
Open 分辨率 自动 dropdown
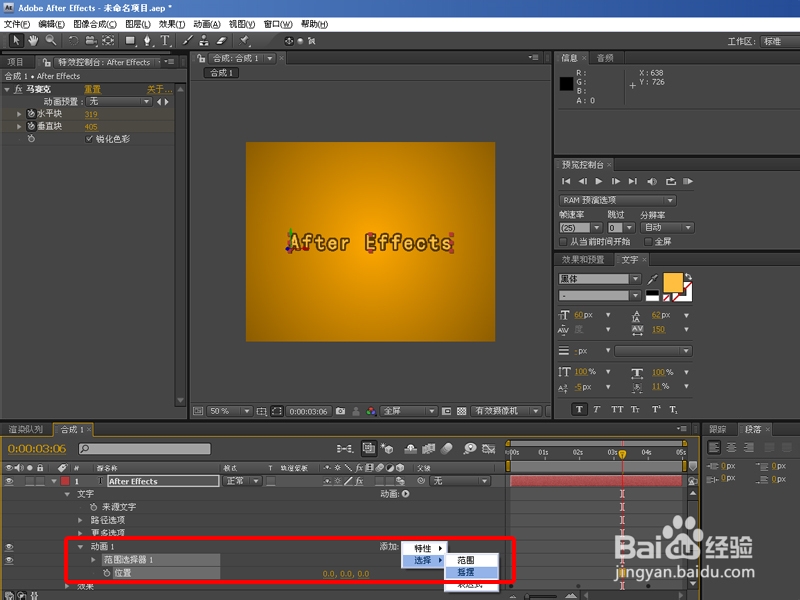[667, 228]
